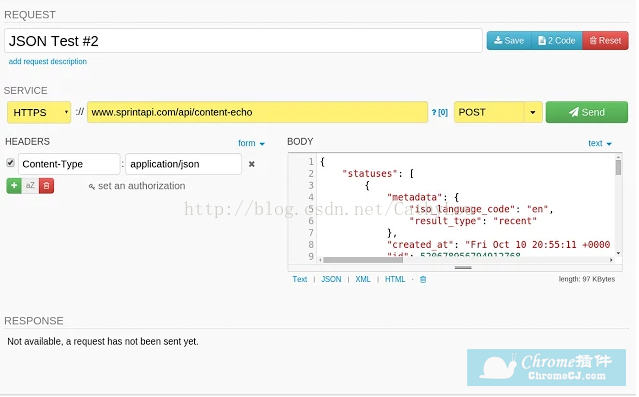Click the body editor horizontal scrollbar
Screen dimensions: 639x397
(467, 260)
